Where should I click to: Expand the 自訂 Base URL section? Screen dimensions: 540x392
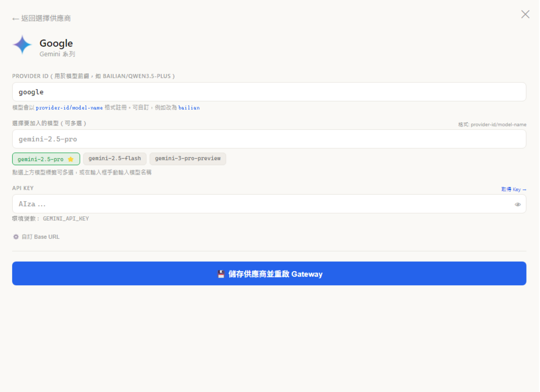(36, 237)
